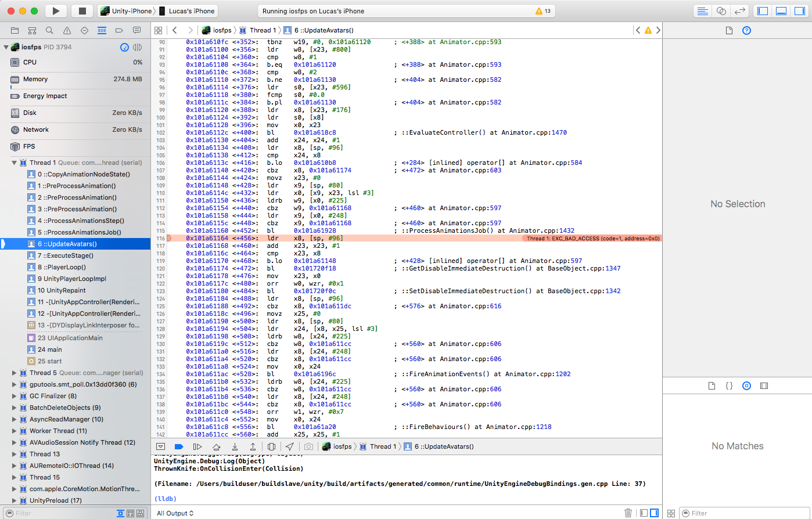Screen dimensions: 812x519
Task: Click the navigator Filter field
Action: (x=58, y=513)
